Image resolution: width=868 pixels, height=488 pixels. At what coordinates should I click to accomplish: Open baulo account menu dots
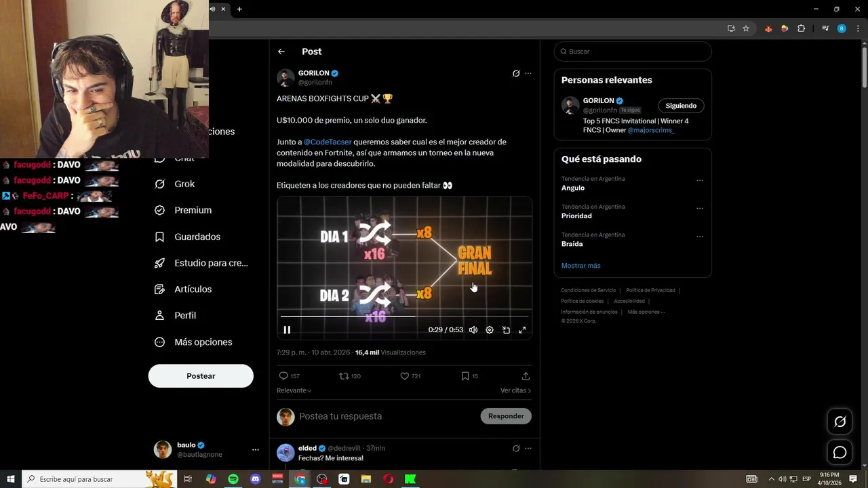[x=256, y=449]
